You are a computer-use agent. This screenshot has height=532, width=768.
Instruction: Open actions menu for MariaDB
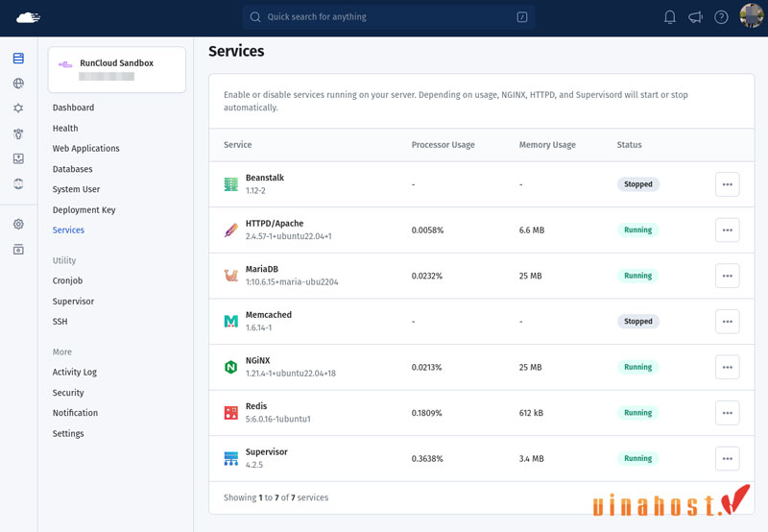coord(727,276)
